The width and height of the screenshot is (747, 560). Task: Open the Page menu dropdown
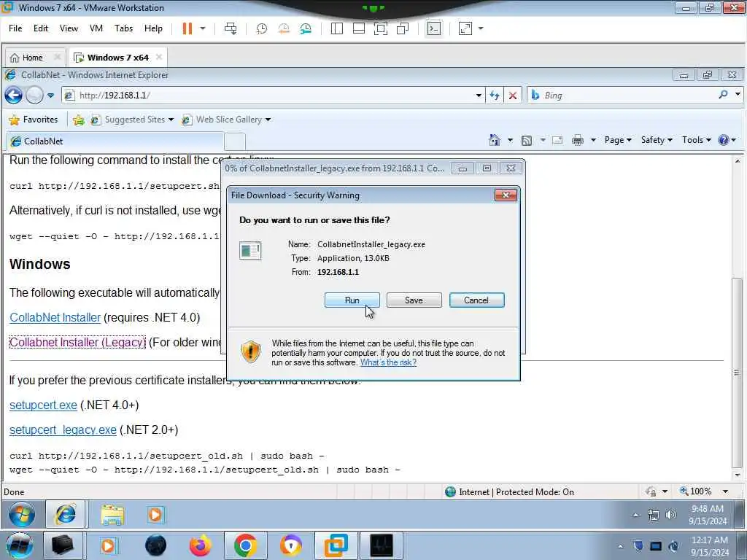coord(618,140)
